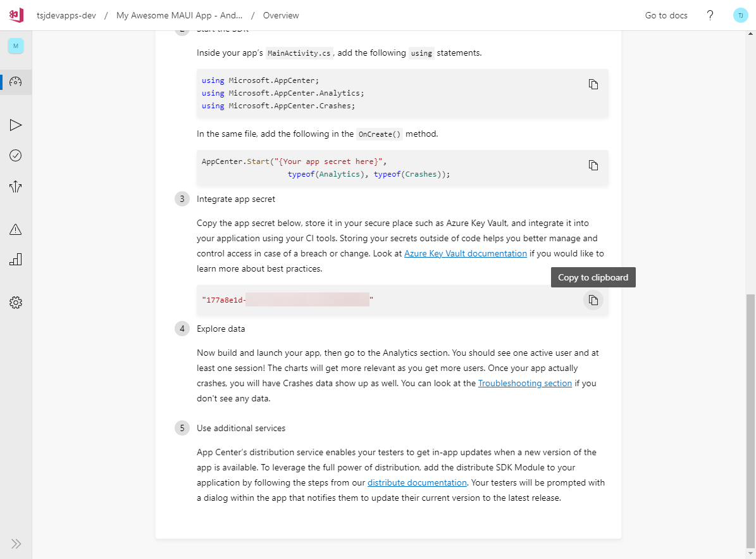Screen dimensions: 756x559
Task: Follow the Troubleshooting section link
Action: pyautogui.click(x=524, y=383)
